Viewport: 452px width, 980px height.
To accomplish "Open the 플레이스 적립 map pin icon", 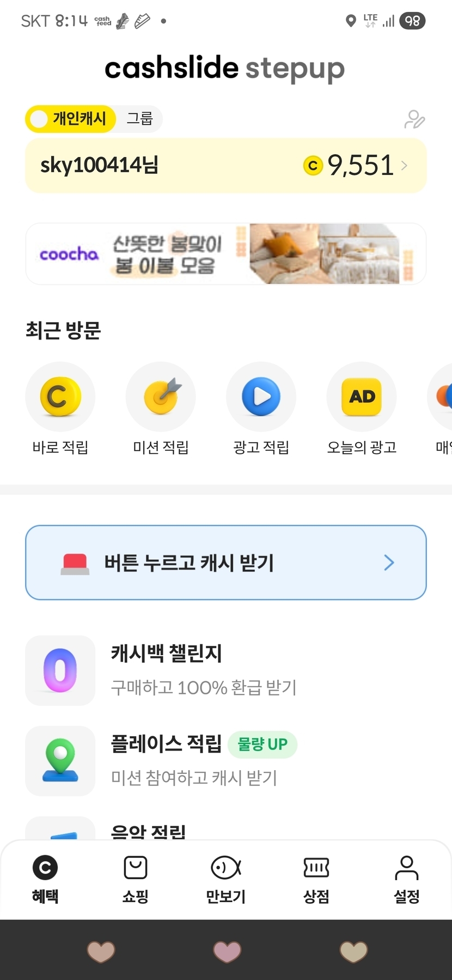I will coord(60,761).
